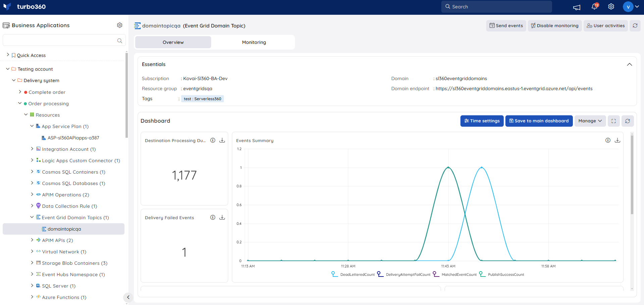Toggle PublishSuccessCount series in legend
Viewport: 644px width, 305px height.
click(501, 274)
